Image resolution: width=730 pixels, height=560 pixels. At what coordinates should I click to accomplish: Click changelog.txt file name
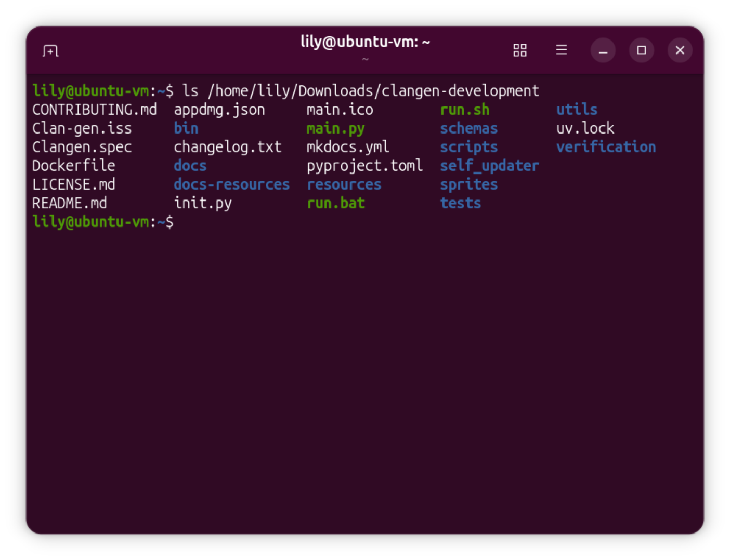pos(228,147)
